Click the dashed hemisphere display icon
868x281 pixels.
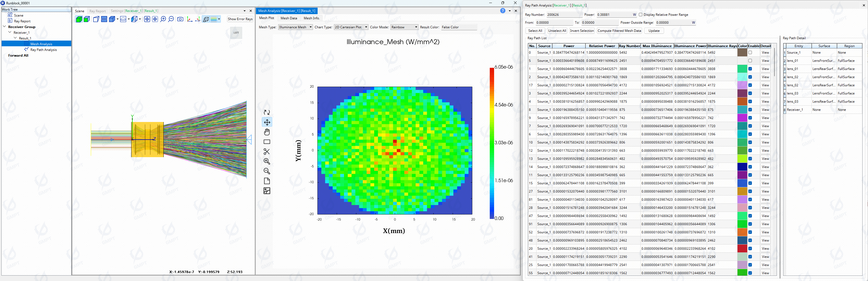123,19
